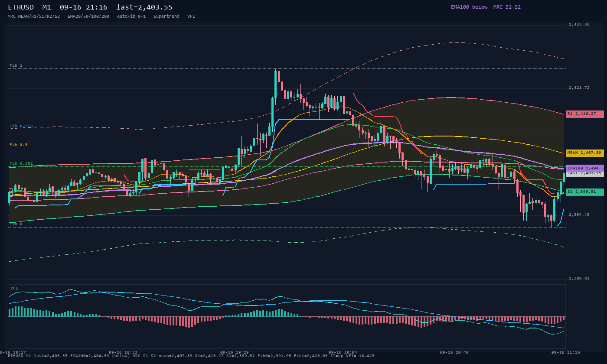
Task: Select the 09-16 21:16 time axis label
Action: point(565,352)
